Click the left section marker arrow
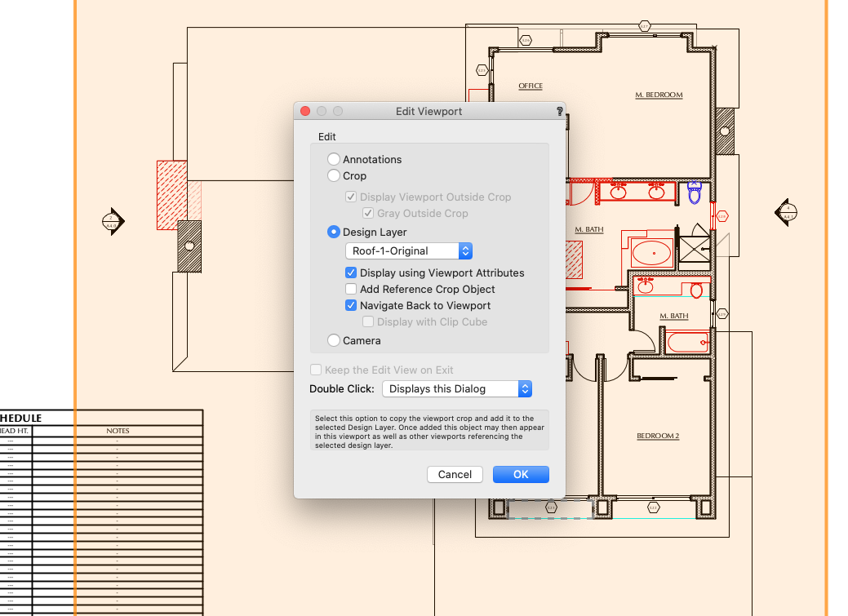 [x=113, y=220]
